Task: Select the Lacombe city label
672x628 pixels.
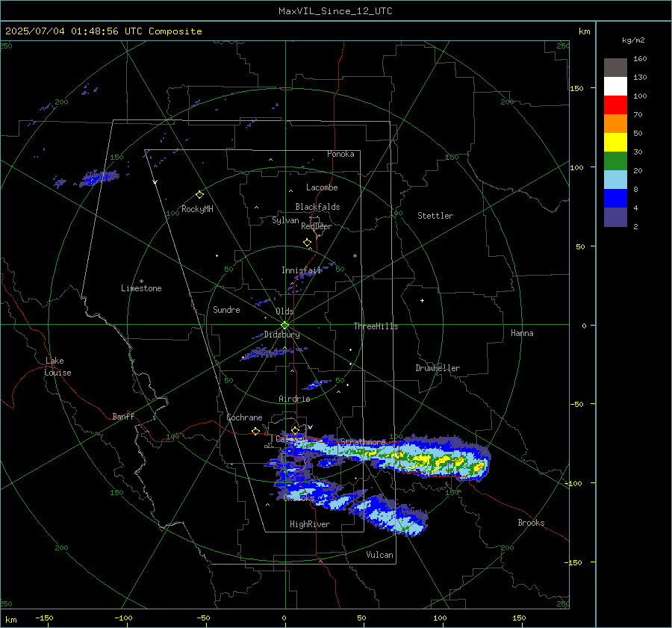Action: [322, 187]
